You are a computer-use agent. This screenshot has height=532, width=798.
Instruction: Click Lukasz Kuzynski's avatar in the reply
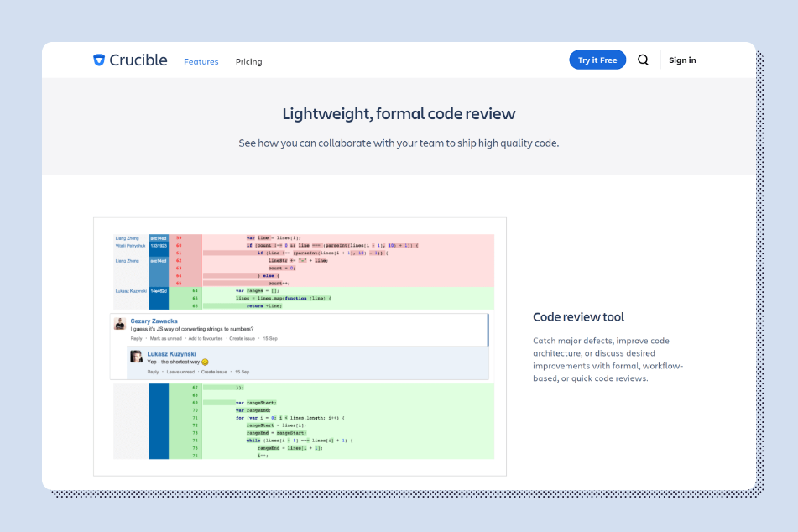[137, 357]
